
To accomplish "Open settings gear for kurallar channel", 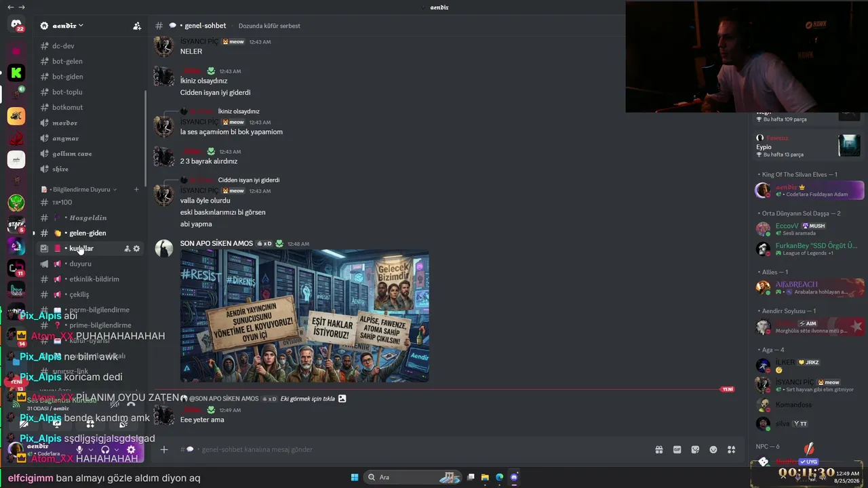I will (x=136, y=249).
